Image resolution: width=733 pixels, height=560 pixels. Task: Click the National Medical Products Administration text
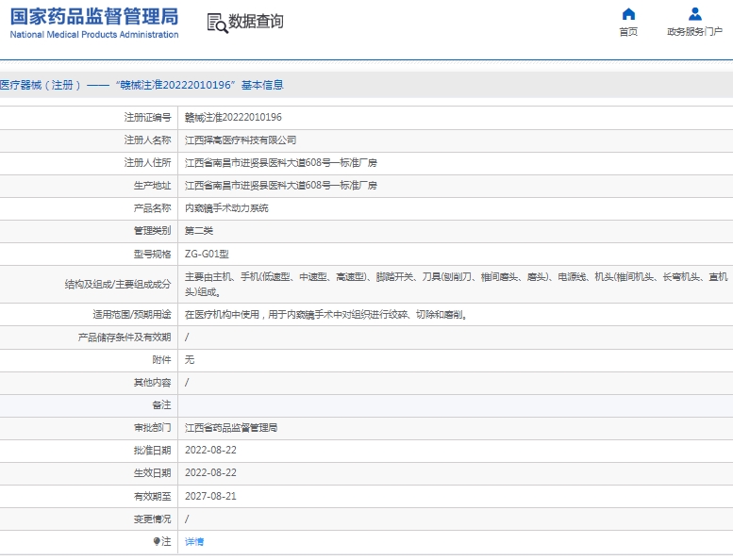coord(94,35)
